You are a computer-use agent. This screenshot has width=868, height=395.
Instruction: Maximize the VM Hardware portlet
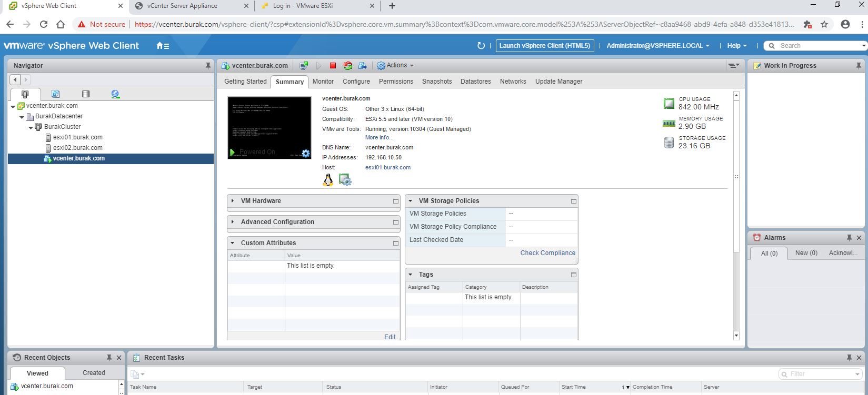point(396,201)
